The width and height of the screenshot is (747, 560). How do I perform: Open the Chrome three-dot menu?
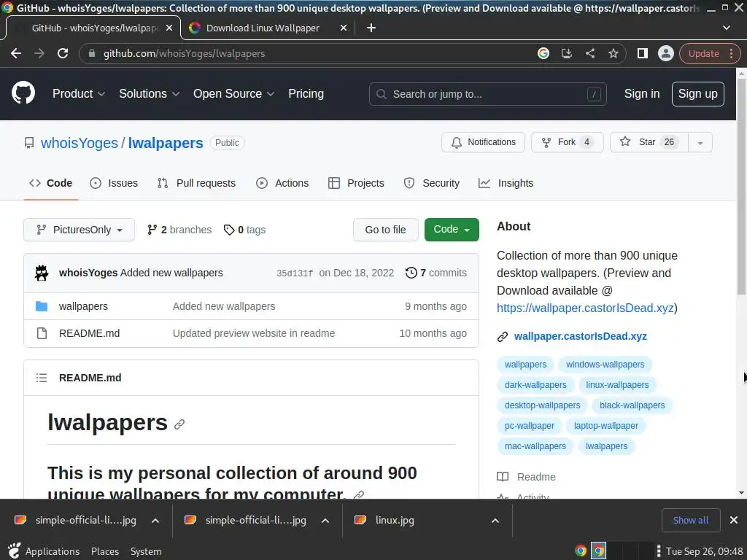731,53
